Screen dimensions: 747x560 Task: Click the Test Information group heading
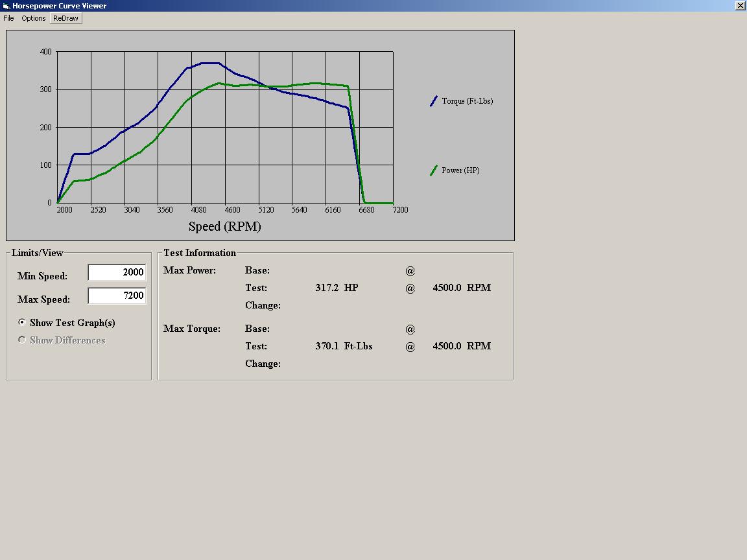pos(200,253)
